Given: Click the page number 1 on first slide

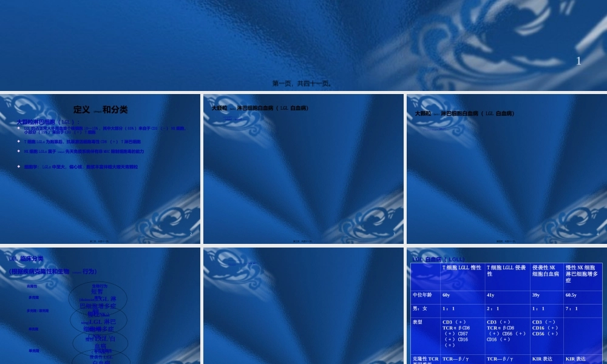Looking at the screenshot, I should coord(578,61).
